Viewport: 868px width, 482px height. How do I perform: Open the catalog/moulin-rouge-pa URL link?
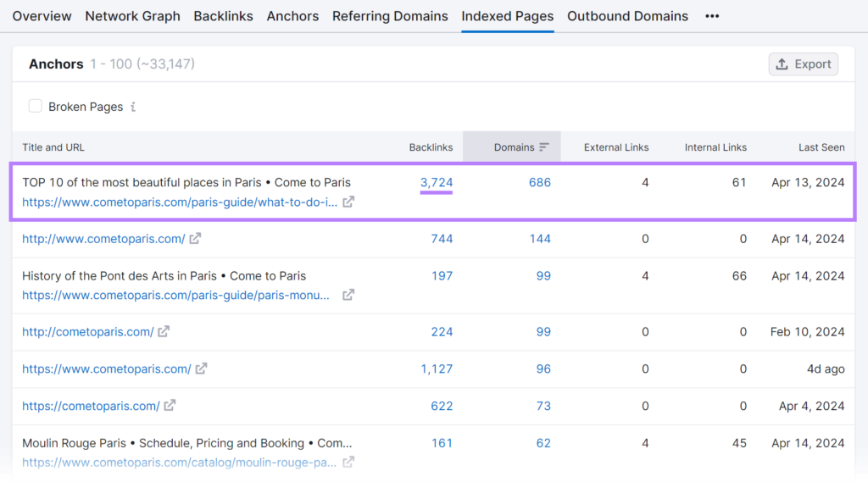click(180, 462)
